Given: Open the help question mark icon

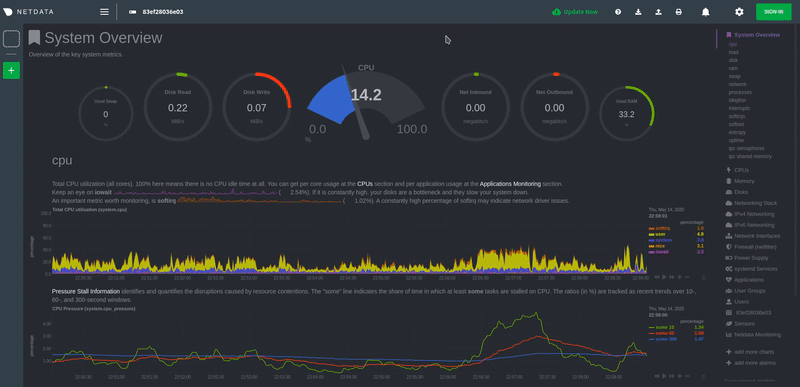Looking at the screenshot, I should (x=618, y=12).
